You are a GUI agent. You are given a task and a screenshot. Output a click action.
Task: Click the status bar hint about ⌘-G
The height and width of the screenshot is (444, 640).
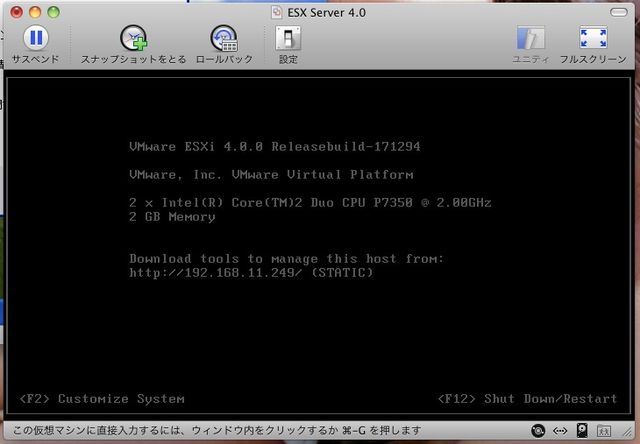[217, 431]
